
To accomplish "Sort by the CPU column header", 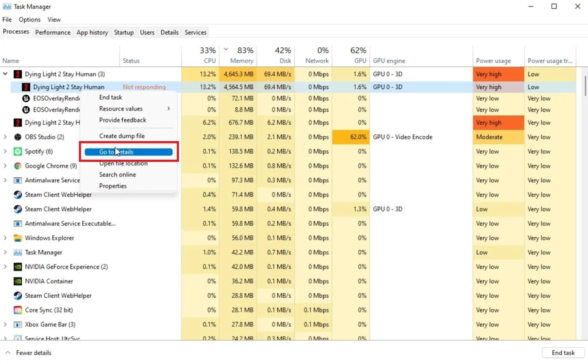I will (x=200, y=55).
